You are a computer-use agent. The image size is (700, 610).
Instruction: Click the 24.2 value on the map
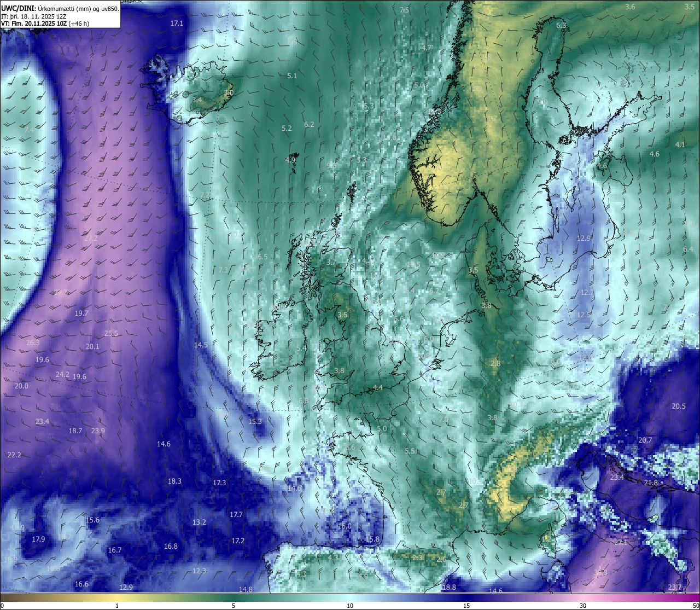[62, 375]
